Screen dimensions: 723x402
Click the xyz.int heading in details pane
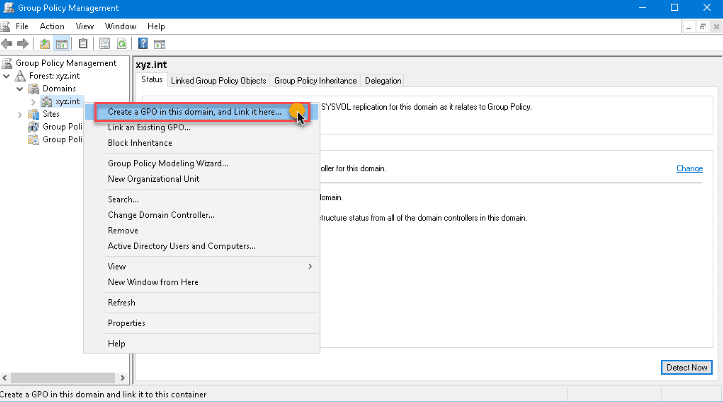151,65
